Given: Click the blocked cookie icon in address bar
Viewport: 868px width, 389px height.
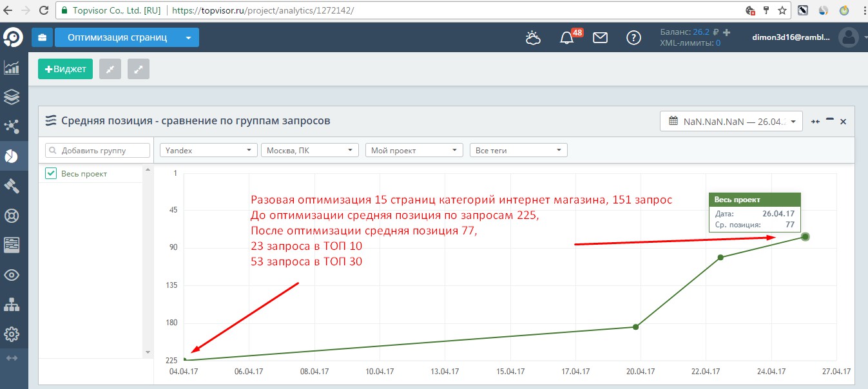Looking at the screenshot, I should click(x=750, y=10).
